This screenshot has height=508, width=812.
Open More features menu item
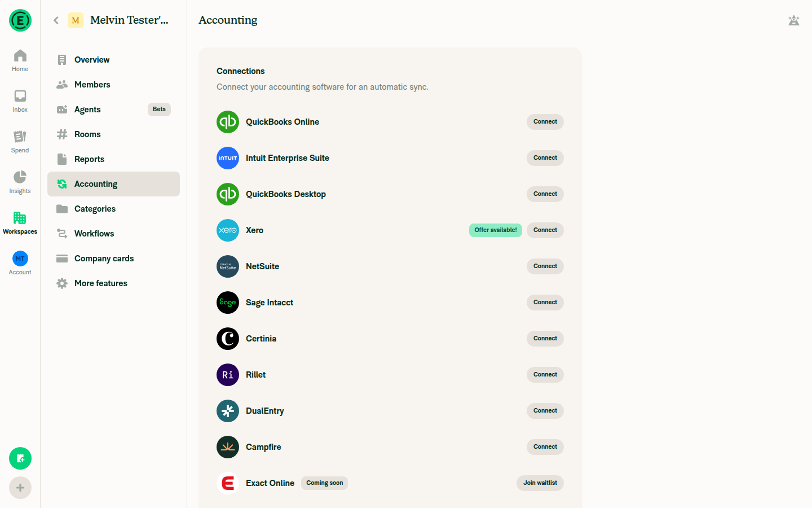tap(113, 283)
